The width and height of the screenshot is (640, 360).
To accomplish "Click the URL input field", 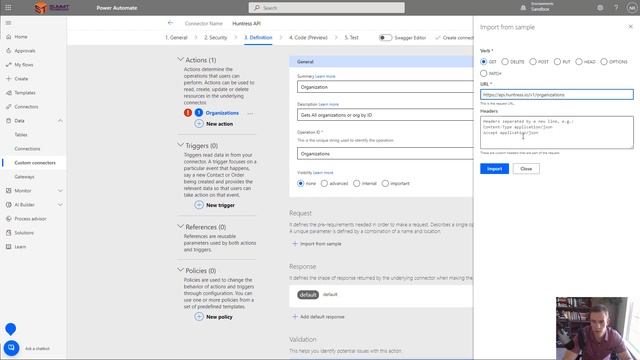I will 557,95.
